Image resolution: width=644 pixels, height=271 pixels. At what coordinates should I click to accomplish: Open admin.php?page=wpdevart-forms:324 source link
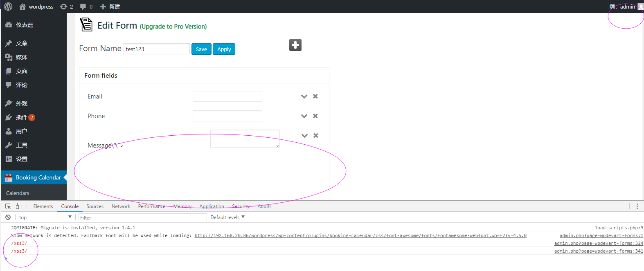click(x=599, y=244)
